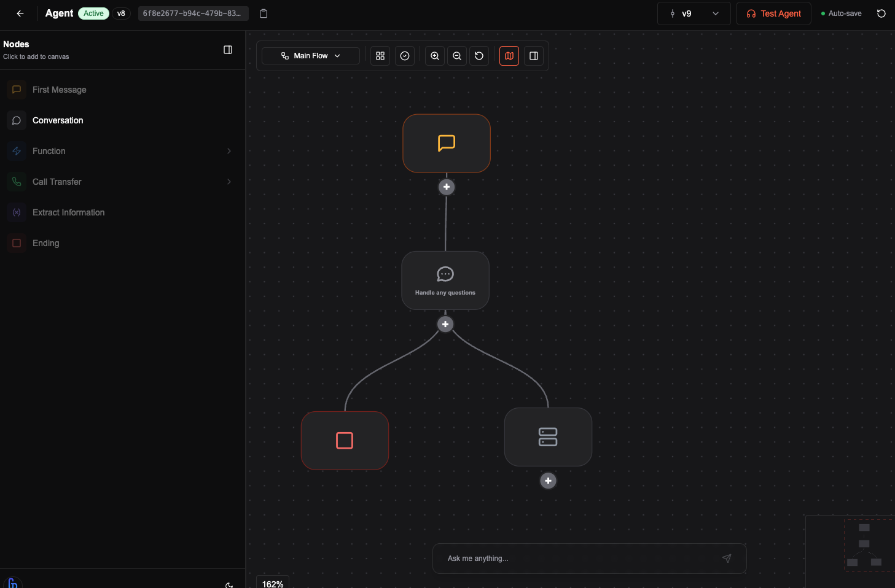
Task: Open the v9 version selector
Action: 694,13
